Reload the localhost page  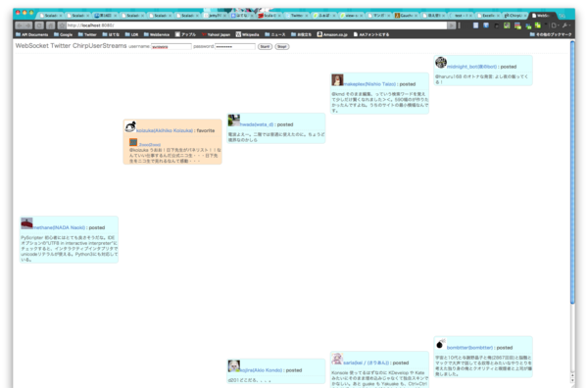click(39, 25)
